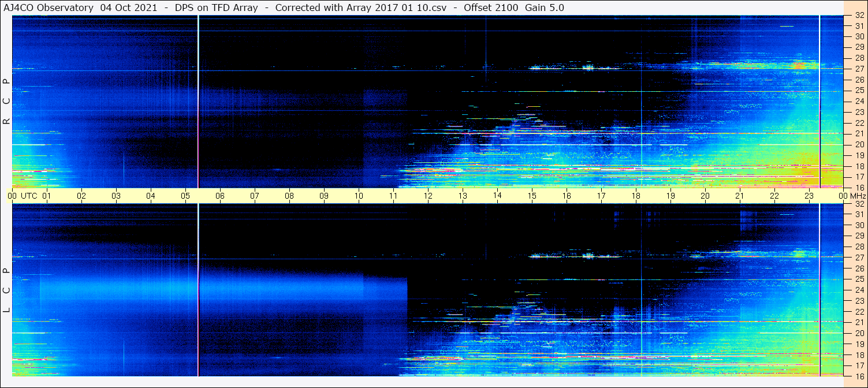Click the 30 MHz label on RCP frequency scale
Screen dimensions: 868x388
click(x=859, y=36)
